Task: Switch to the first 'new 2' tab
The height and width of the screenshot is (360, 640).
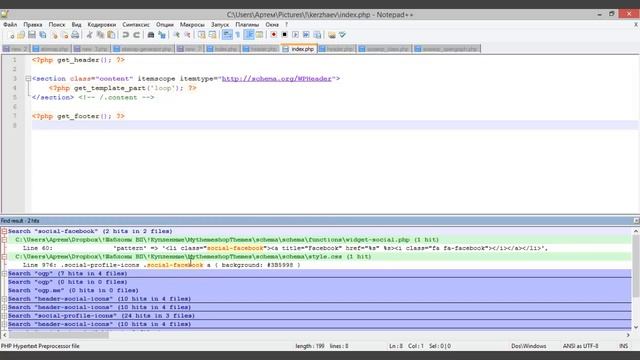Action: 16,49
